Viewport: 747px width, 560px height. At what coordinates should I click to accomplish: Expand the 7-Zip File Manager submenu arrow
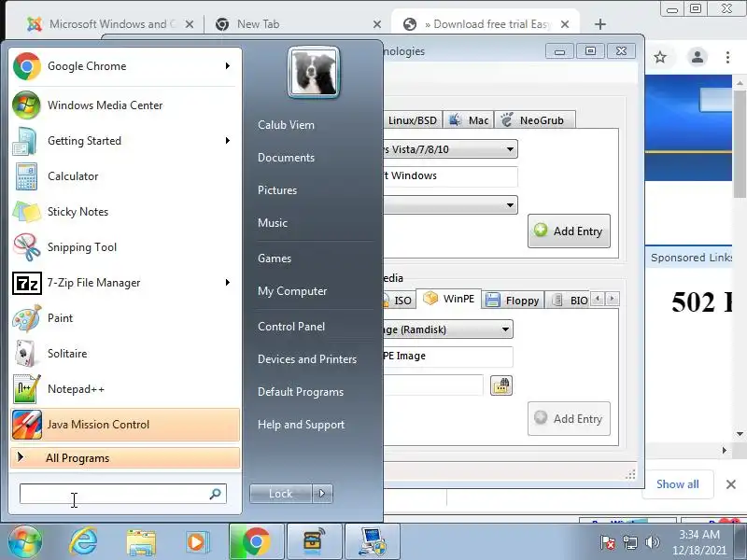click(228, 283)
